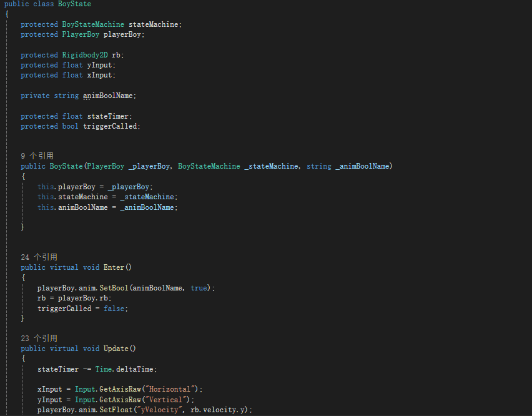Click PlayerBoy type in the playerBoy field declaration
Screen dimensions: 532x416
tap(81, 34)
